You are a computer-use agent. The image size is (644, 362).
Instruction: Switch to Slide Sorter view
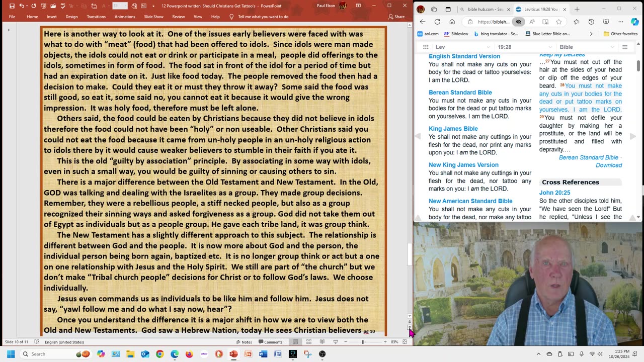click(309, 342)
